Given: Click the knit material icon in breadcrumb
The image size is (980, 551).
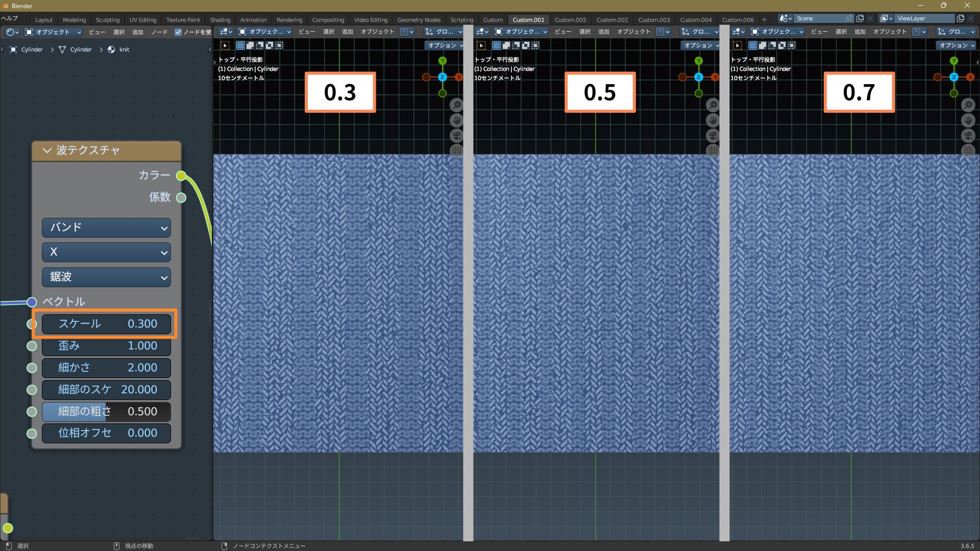Looking at the screenshot, I should point(111,49).
